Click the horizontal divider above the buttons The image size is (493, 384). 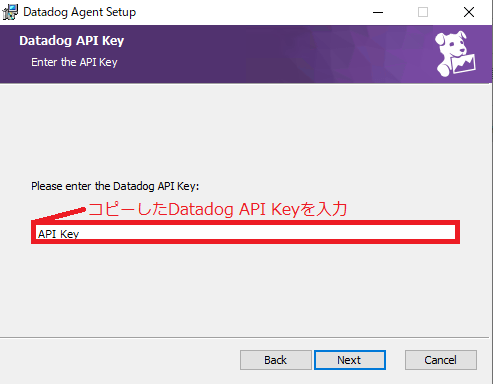[244, 338]
